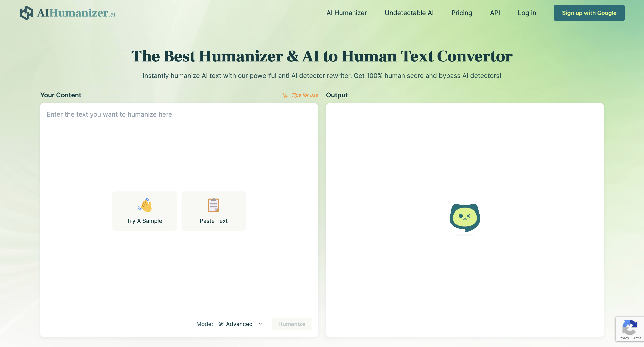Screen dimensions: 644x347
Task: Click the Your Content heading
Action: coord(61,95)
